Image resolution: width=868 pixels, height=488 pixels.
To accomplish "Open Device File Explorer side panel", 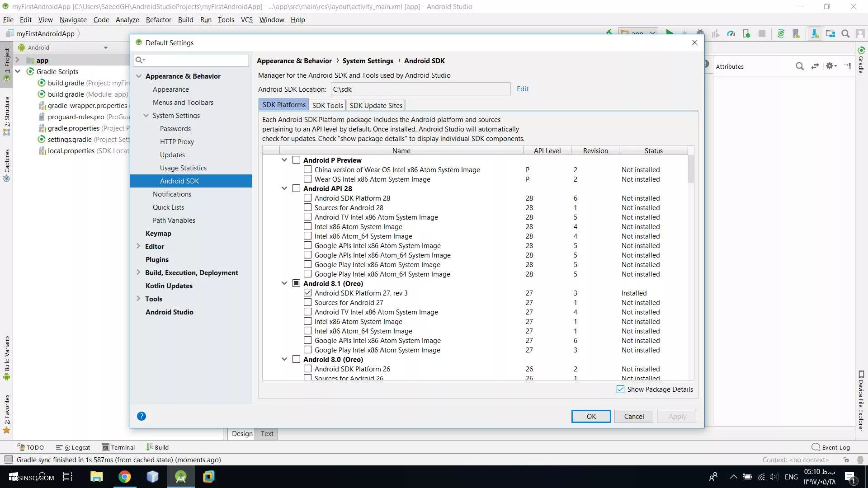I will coord(861,401).
